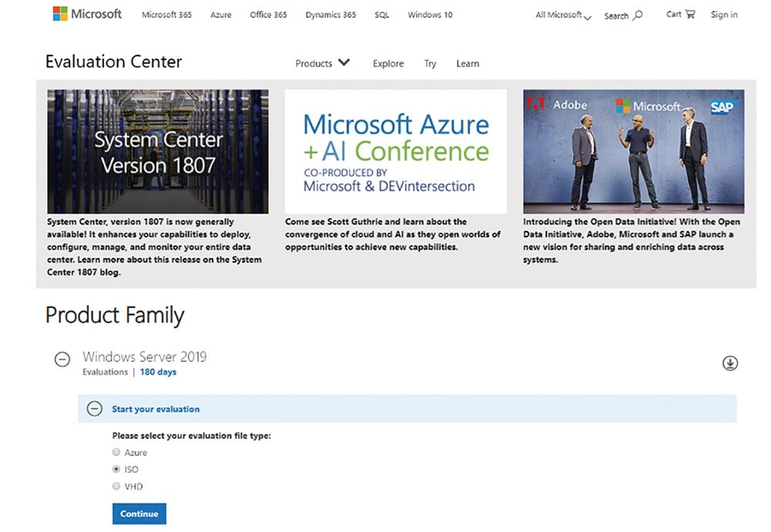Open the Explore menu item
This screenshot has height=532, width=771.
pyautogui.click(x=388, y=63)
